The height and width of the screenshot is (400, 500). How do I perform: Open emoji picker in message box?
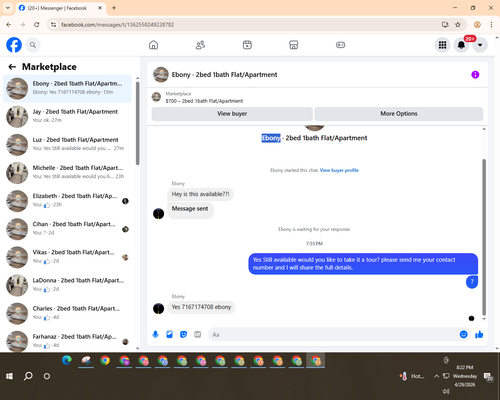[x=463, y=334]
